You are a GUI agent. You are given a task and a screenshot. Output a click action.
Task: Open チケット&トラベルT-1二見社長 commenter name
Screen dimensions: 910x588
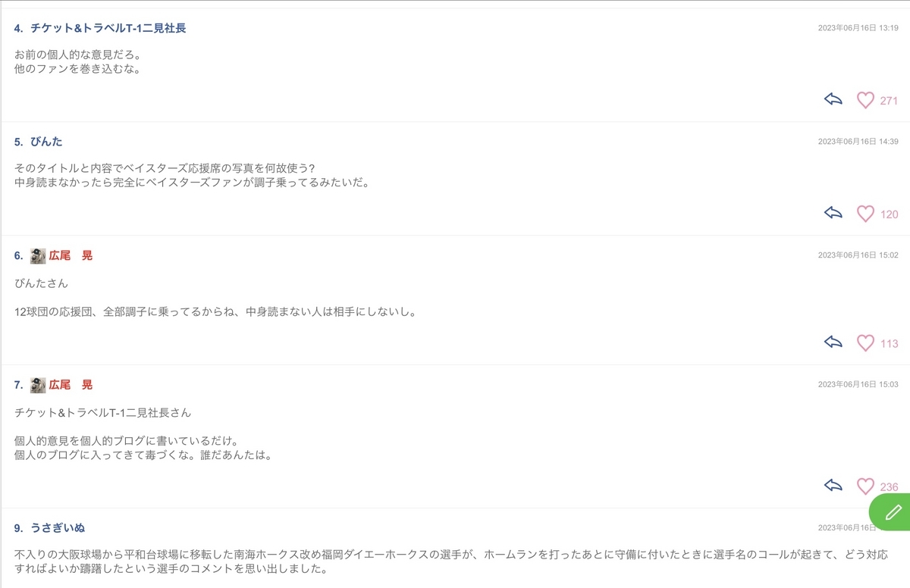tap(108, 28)
